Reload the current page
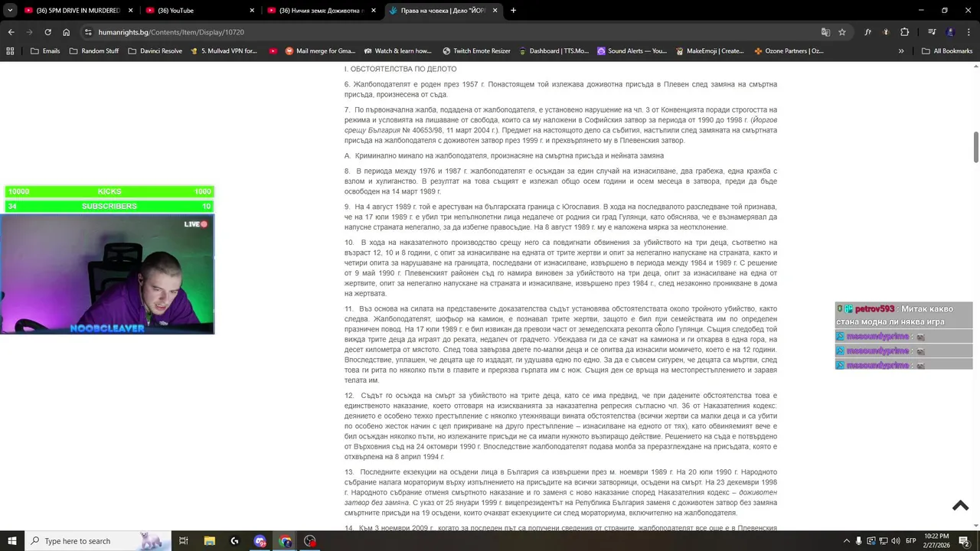This screenshot has height=551, width=980. point(47,32)
